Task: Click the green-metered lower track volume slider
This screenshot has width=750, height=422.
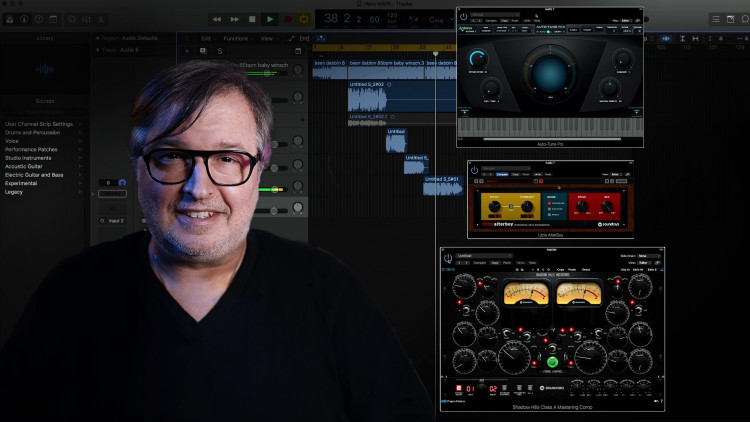Action: (274, 189)
